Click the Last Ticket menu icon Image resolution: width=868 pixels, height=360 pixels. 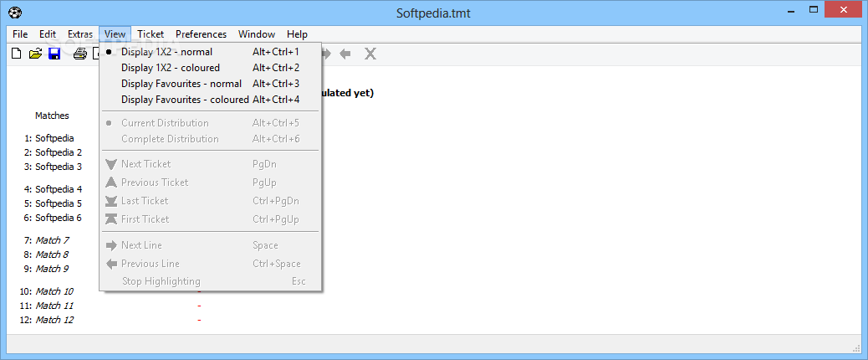pyautogui.click(x=111, y=200)
